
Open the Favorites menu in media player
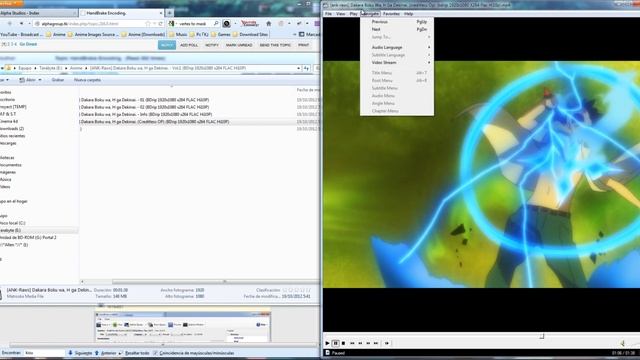(391, 14)
